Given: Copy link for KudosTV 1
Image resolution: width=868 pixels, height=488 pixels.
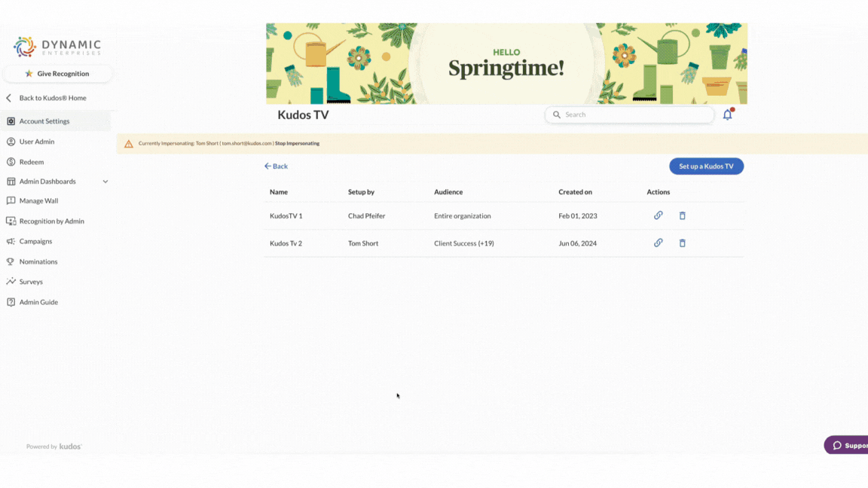Looking at the screenshot, I should 658,215.
